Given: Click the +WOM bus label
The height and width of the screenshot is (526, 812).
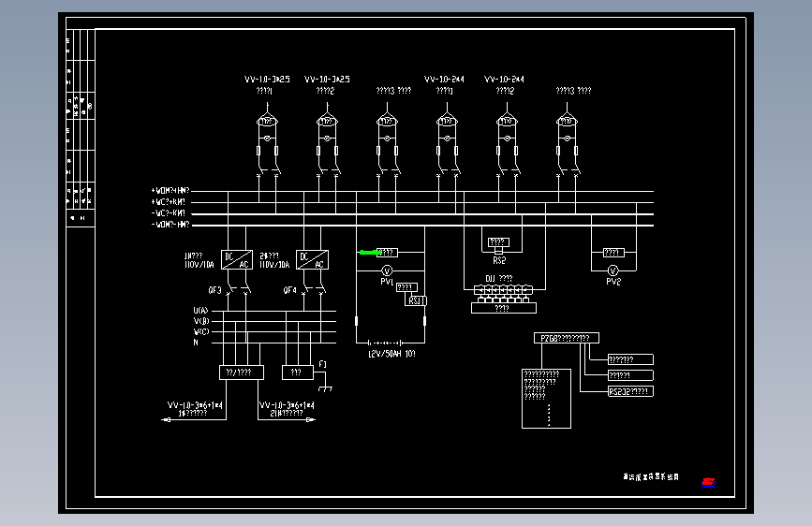Looking at the screenshot, I should [x=170, y=191].
